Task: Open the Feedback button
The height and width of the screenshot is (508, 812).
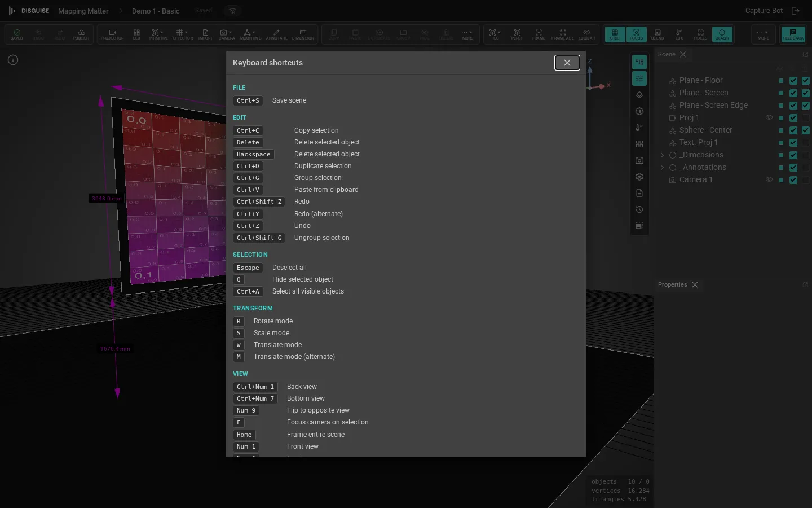Action: 793,34
